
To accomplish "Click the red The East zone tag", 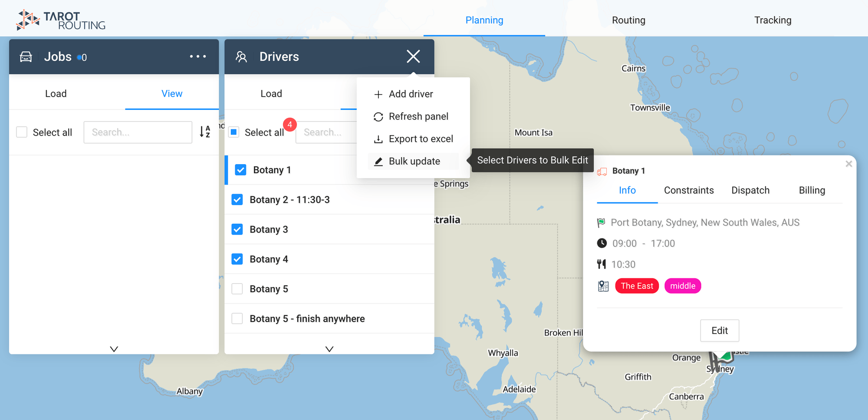I will tap(637, 286).
